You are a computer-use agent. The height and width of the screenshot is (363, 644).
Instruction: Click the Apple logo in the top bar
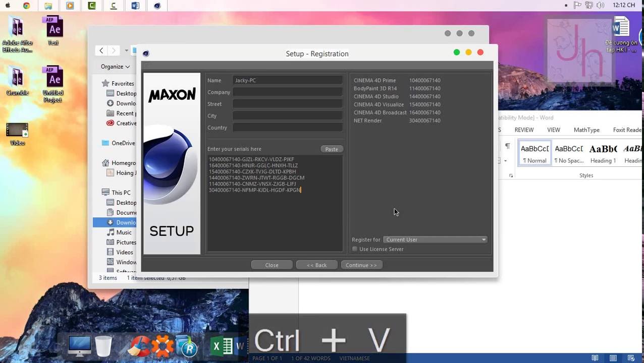pyautogui.click(x=8, y=6)
